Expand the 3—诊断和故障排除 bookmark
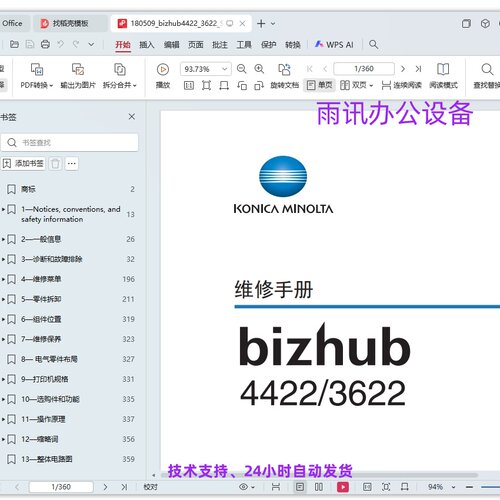Viewport: 500px width, 500px height. 3,259
